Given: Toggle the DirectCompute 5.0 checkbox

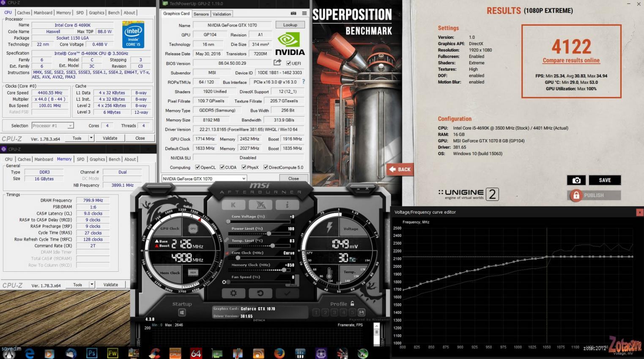Looking at the screenshot, I should [x=266, y=167].
